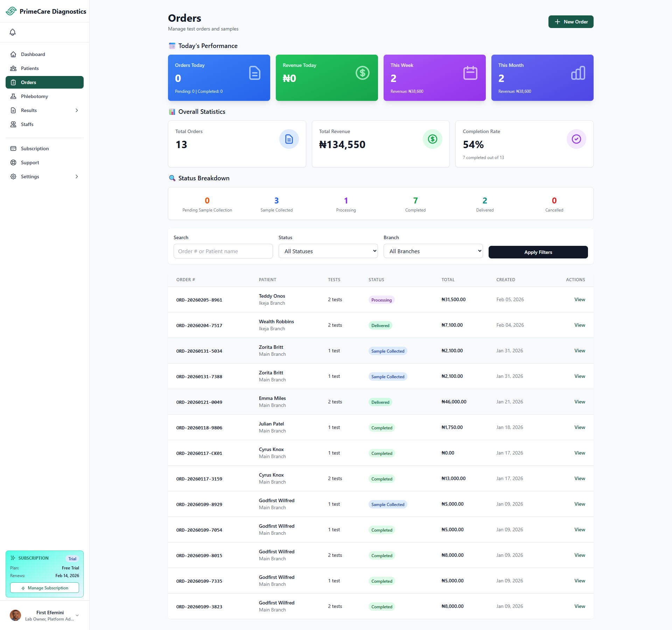The width and height of the screenshot is (672, 630).
Task: Click the dollar icon on Total Revenue card
Action: tap(432, 139)
